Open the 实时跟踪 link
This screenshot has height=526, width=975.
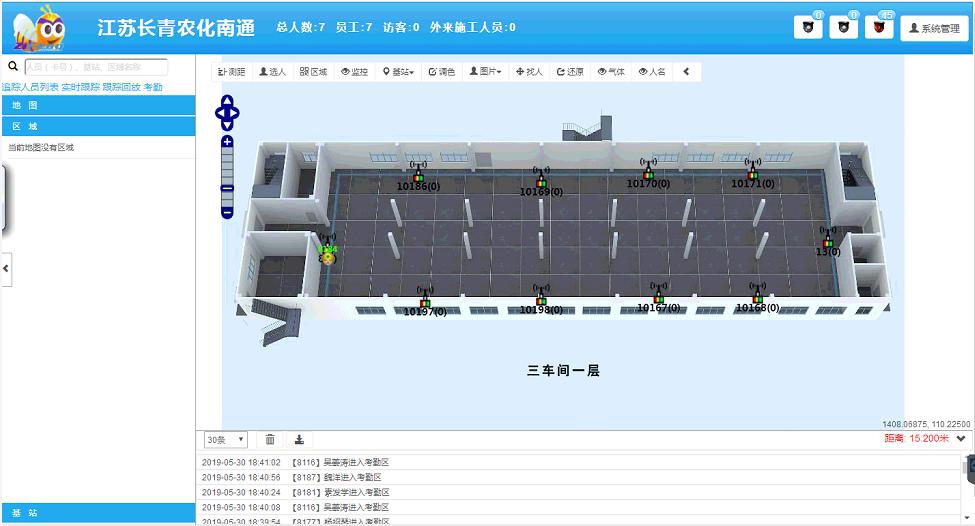(x=80, y=87)
